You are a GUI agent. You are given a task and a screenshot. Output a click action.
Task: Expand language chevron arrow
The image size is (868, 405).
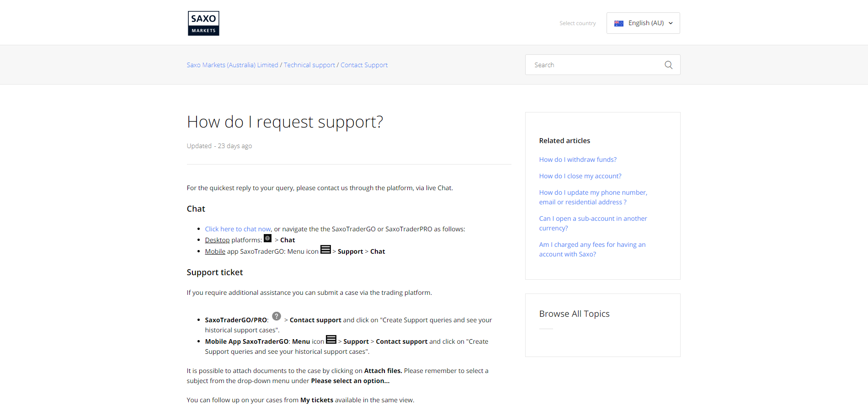(671, 23)
